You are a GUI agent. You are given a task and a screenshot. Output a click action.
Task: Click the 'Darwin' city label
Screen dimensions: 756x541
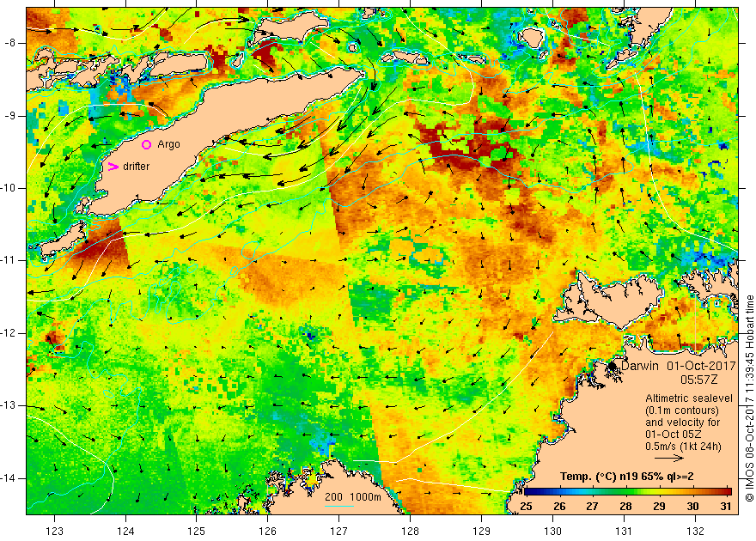click(x=639, y=366)
